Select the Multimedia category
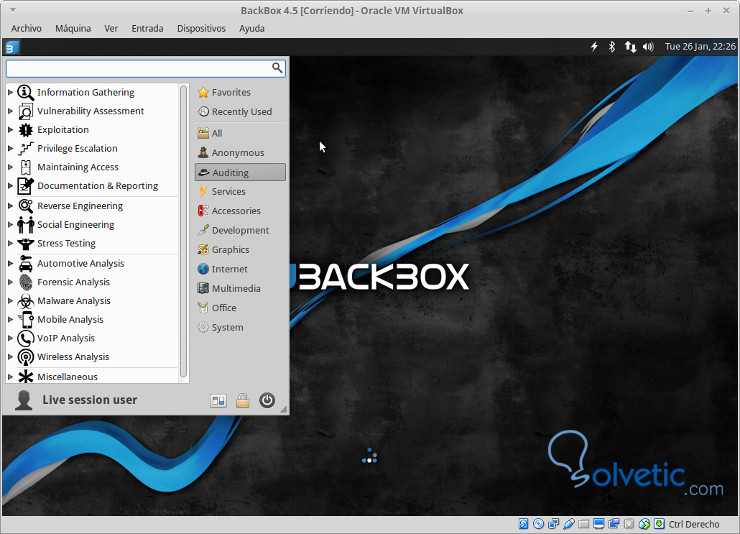This screenshot has width=740, height=534. pyautogui.click(x=240, y=288)
